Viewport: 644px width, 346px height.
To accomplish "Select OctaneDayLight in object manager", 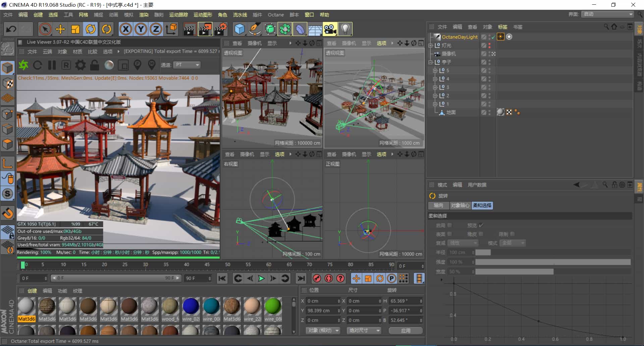I will (x=460, y=37).
